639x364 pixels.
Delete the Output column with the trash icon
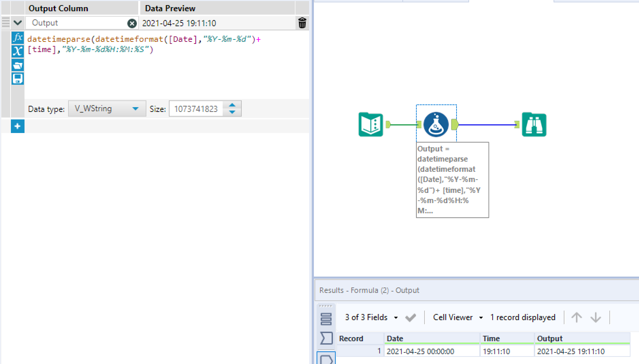302,23
